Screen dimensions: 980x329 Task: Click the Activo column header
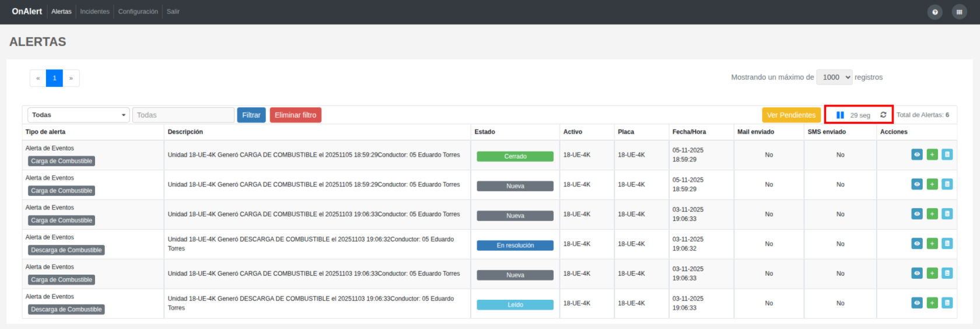(573, 132)
